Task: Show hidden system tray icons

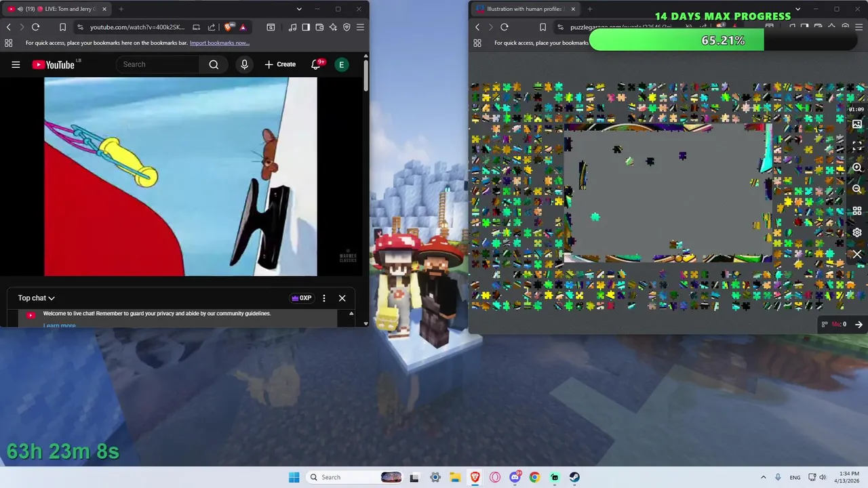Action: 763,477
